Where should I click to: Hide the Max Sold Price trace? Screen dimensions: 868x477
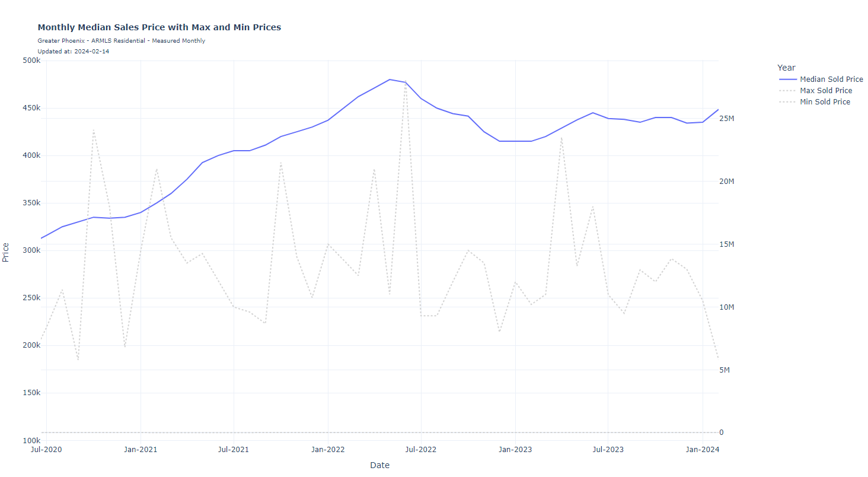pyautogui.click(x=826, y=91)
